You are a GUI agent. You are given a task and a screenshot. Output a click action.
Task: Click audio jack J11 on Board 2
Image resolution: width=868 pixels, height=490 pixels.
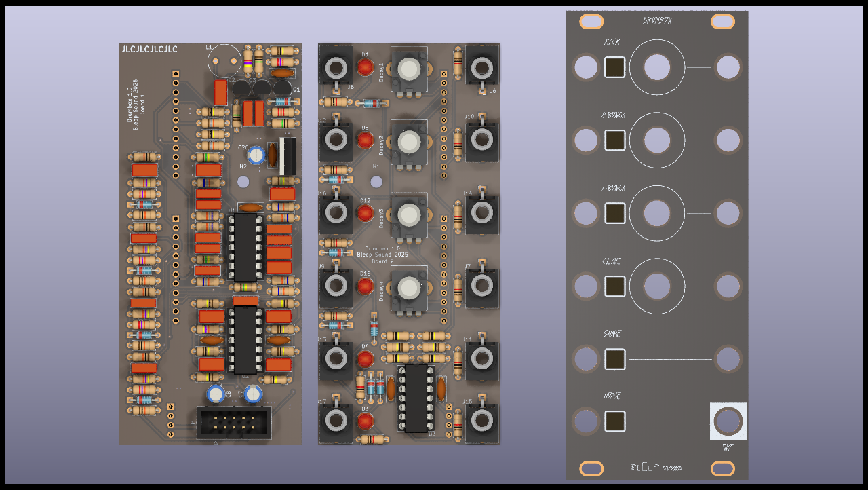coord(482,359)
